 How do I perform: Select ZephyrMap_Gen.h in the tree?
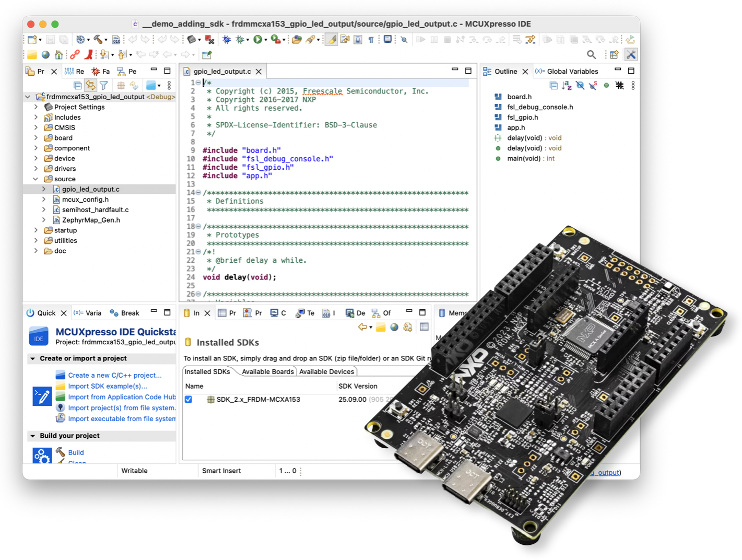pyautogui.click(x=91, y=220)
